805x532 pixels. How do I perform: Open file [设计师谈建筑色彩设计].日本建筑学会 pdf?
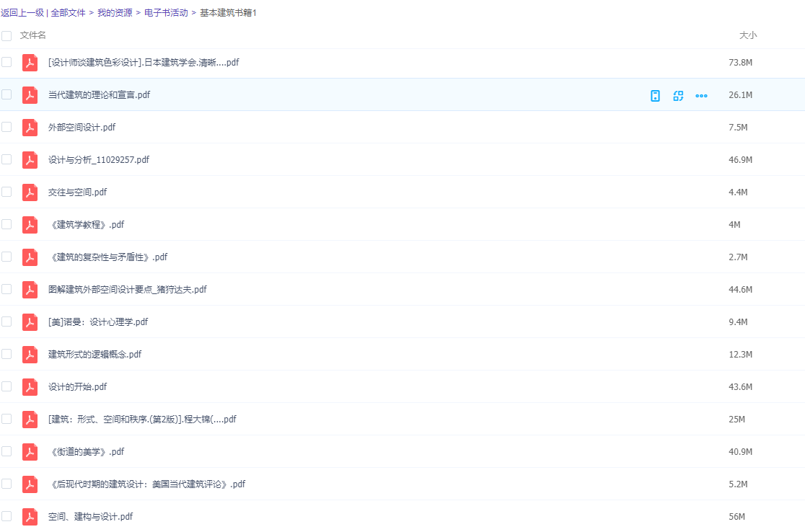[144, 63]
